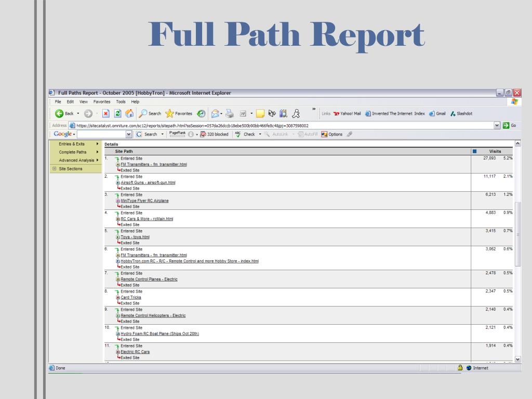Refresh the page with green arrows icon
532x399 pixels.
click(x=117, y=113)
